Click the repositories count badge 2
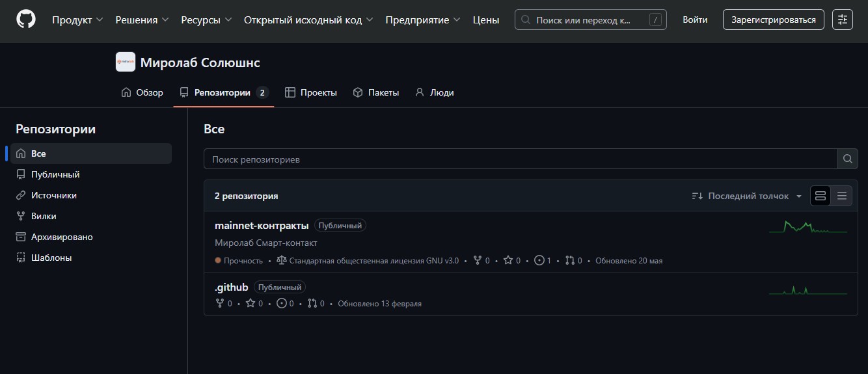 262,92
